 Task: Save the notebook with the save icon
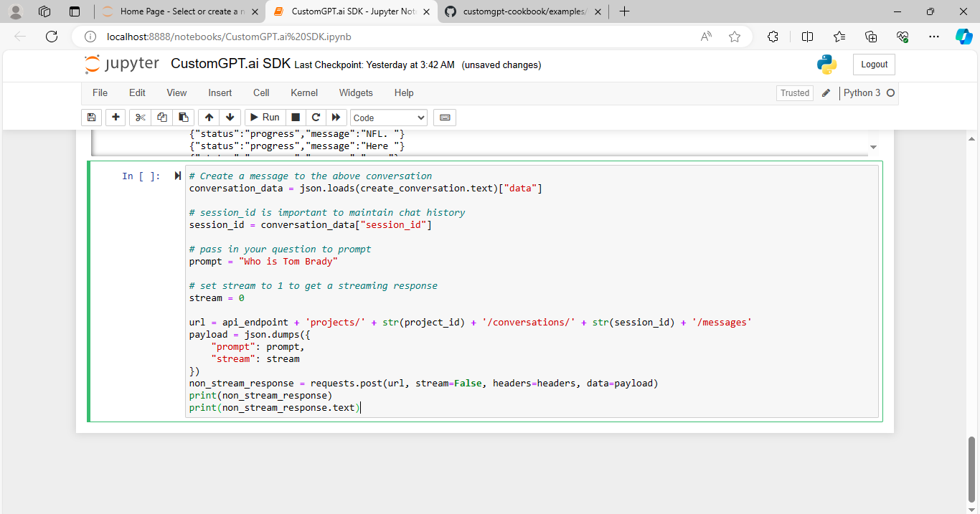(x=91, y=117)
